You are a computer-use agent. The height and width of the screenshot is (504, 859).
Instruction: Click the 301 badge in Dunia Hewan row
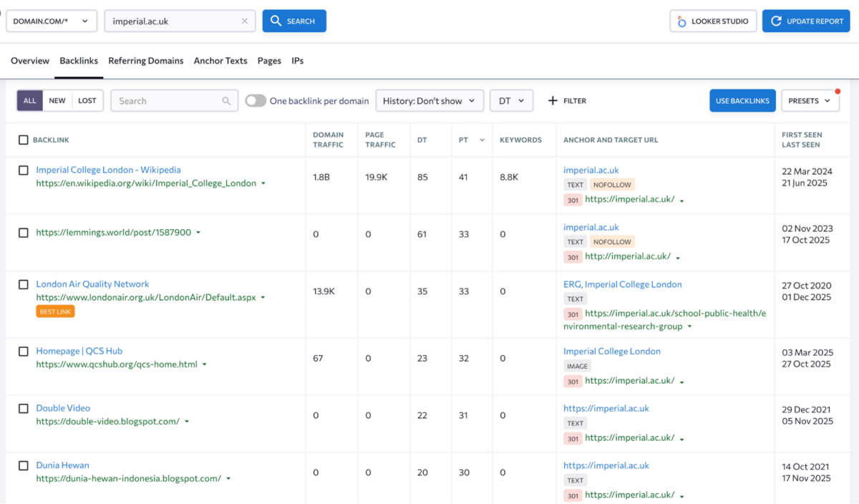click(x=573, y=495)
